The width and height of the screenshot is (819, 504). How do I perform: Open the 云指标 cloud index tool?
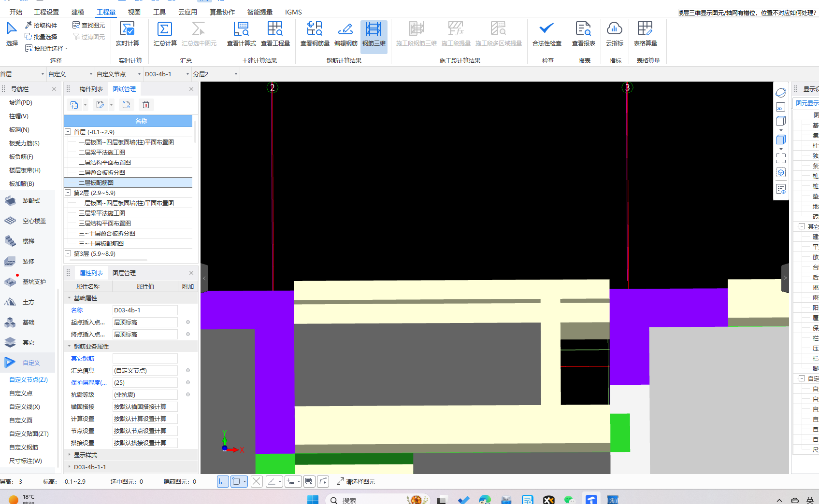click(614, 34)
